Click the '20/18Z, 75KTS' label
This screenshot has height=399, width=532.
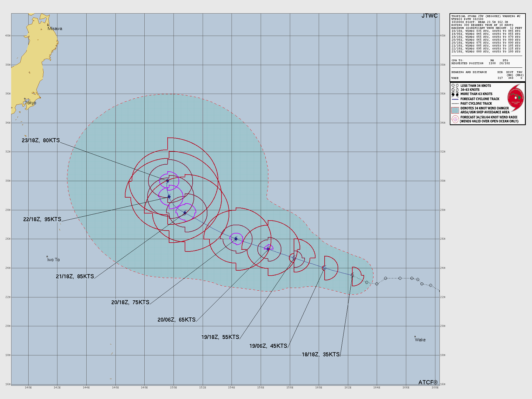130,302
